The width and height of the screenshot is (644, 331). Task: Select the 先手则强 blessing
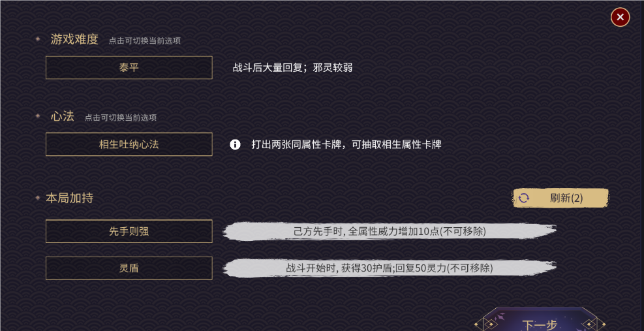click(129, 231)
